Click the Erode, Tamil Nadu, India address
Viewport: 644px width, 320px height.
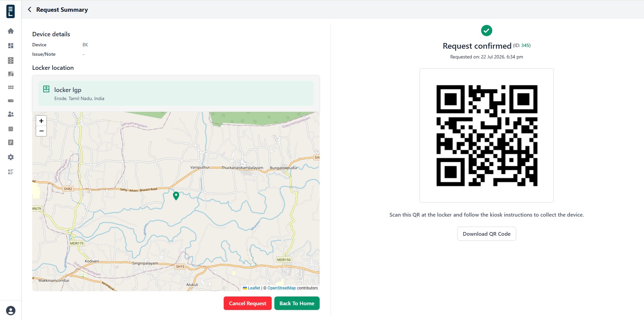79,98
